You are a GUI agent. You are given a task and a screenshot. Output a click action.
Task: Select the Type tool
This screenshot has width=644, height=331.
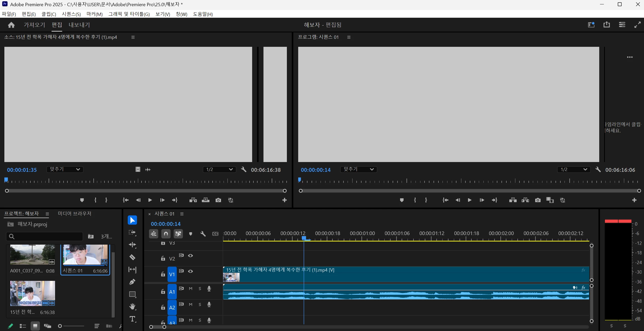(x=132, y=319)
